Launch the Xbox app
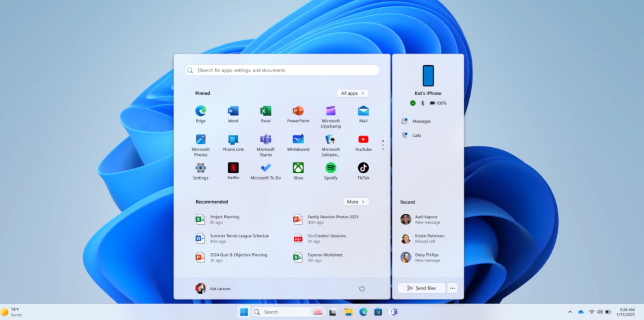Viewport: 644px width, 320px height. click(x=298, y=171)
